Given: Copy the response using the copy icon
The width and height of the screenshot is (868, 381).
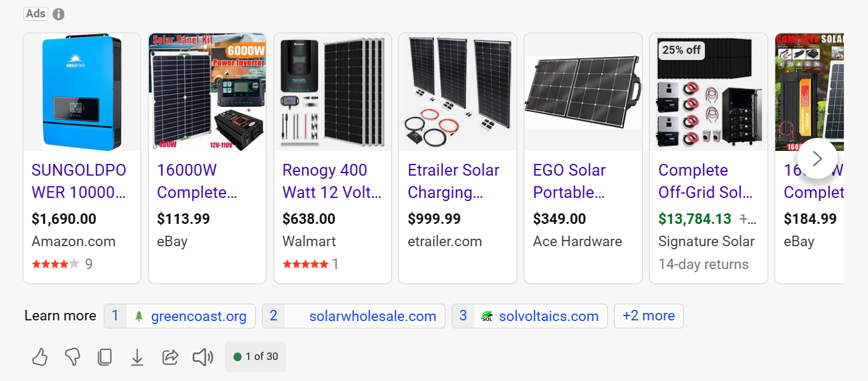Looking at the screenshot, I should click(105, 357).
